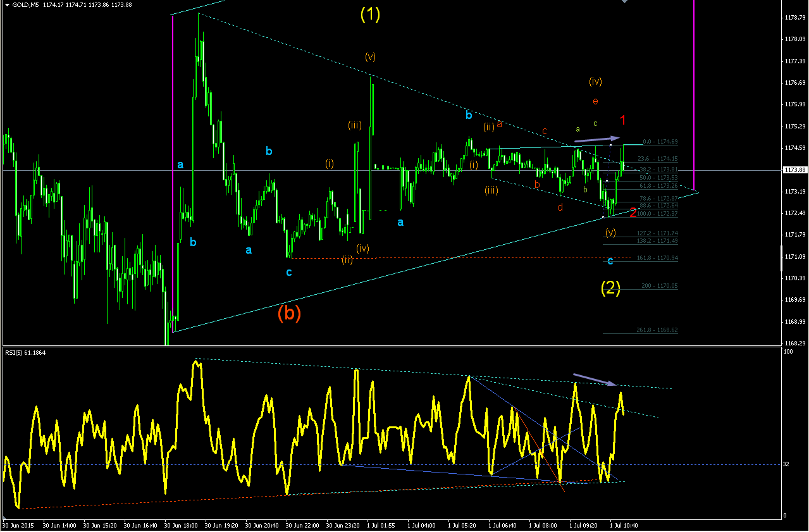Click time axis label 30 Jun 22:00
The image size is (809, 532).
click(x=302, y=526)
